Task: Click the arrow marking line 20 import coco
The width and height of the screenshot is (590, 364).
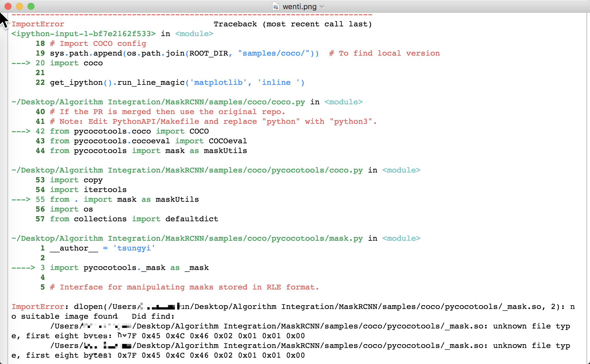Action: pos(21,63)
